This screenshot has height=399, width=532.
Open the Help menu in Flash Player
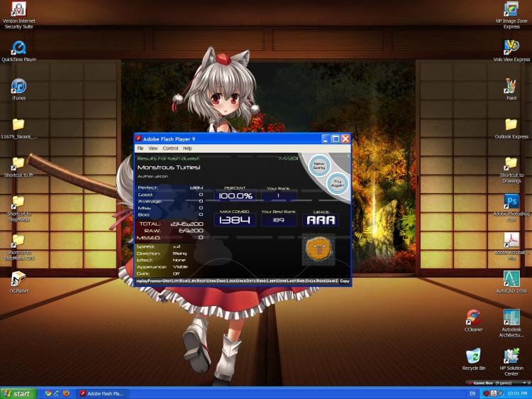pyautogui.click(x=187, y=148)
